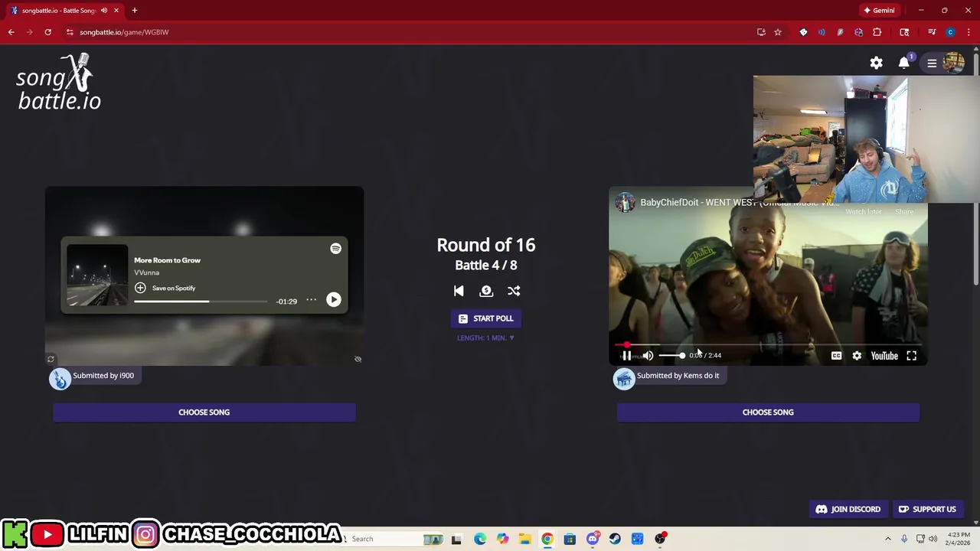
Task: Open the Chrome extensions puzzle icon
Action: [877, 32]
